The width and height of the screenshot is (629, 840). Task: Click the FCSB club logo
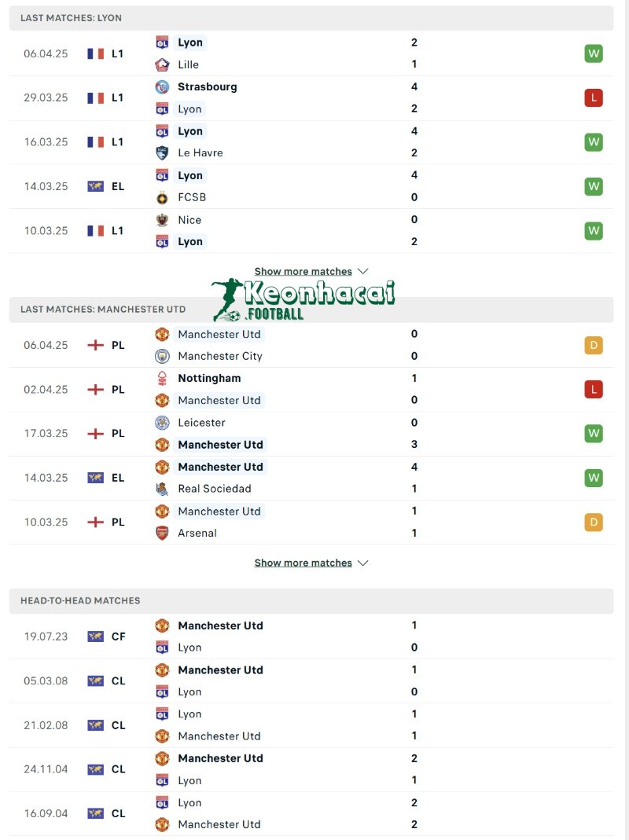(162, 197)
